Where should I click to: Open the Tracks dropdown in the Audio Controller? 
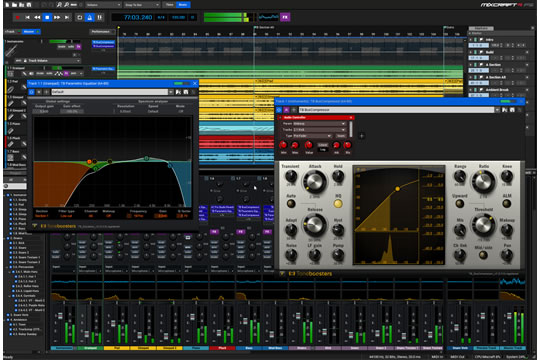(x=319, y=130)
